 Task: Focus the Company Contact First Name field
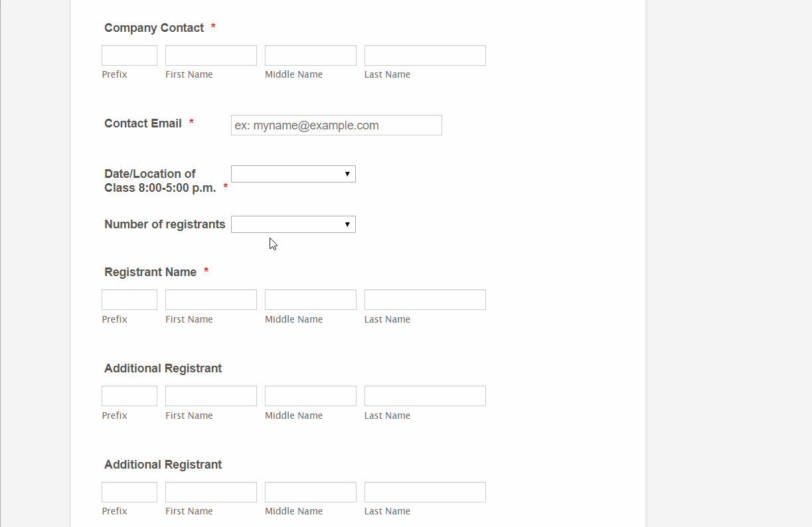tap(210, 56)
